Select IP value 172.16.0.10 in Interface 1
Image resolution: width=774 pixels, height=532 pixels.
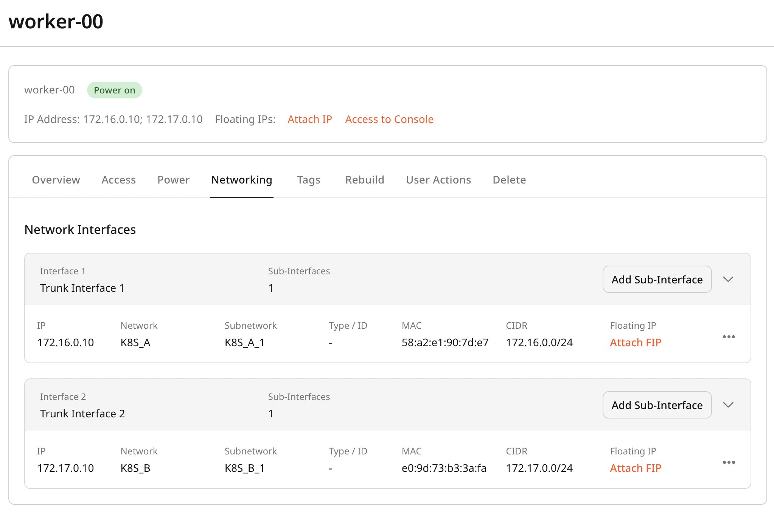[65, 342]
